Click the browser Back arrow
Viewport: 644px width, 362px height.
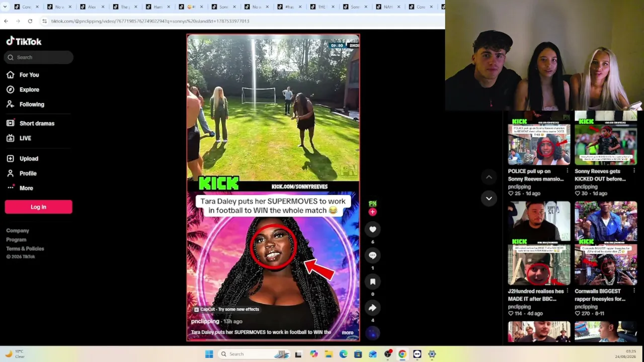[x=6, y=21]
